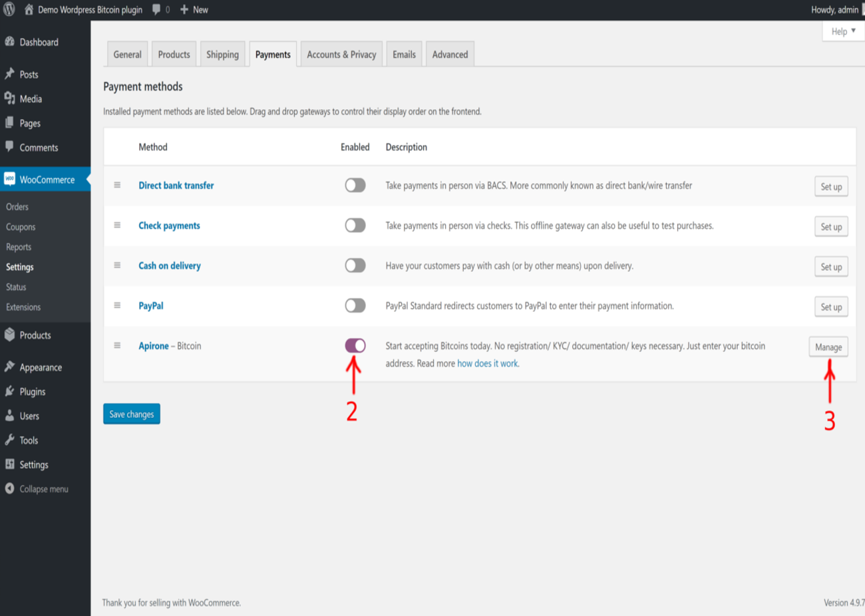Click the drag handle for Cash on delivery
The image size is (865, 616).
tap(117, 265)
